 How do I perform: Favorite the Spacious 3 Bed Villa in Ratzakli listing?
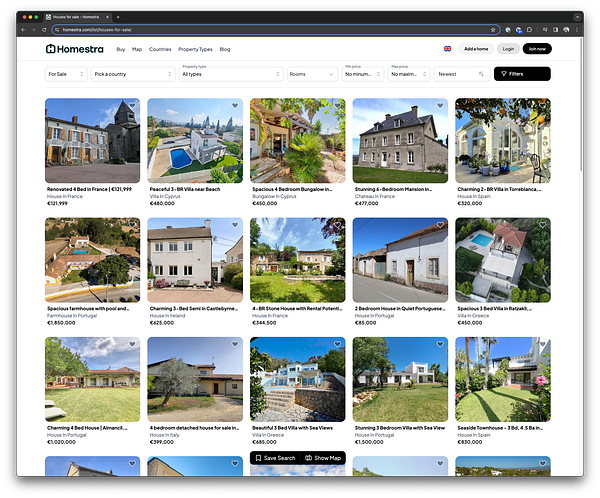(543, 225)
